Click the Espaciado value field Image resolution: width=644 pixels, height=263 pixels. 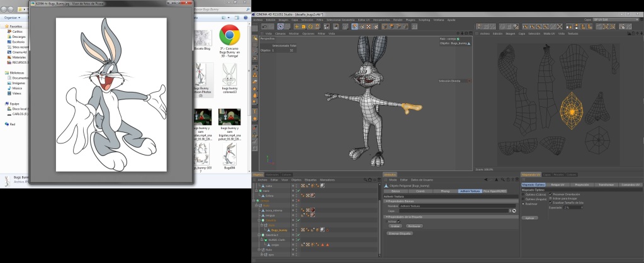pyautogui.click(x=572, y=208)
